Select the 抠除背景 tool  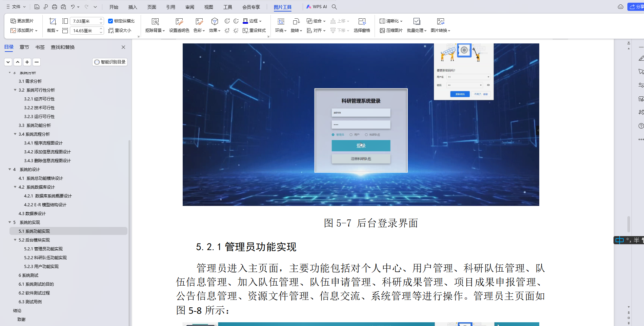tap(155, 25)
